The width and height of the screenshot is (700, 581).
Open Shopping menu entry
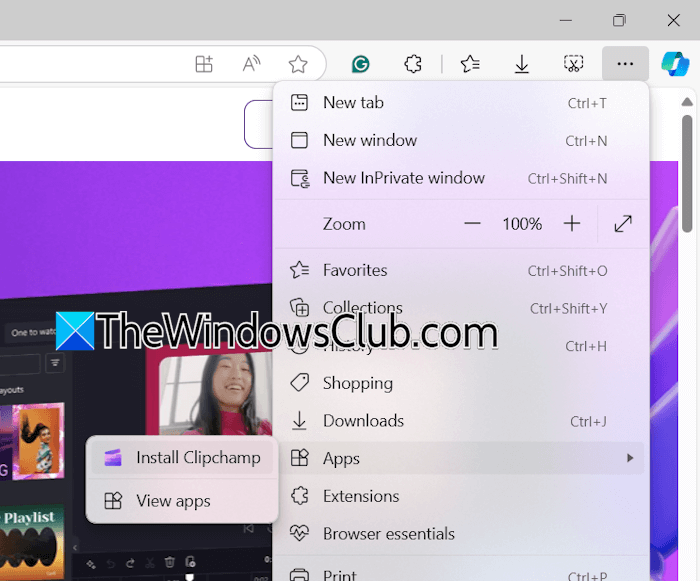click(x=460, y=384)
